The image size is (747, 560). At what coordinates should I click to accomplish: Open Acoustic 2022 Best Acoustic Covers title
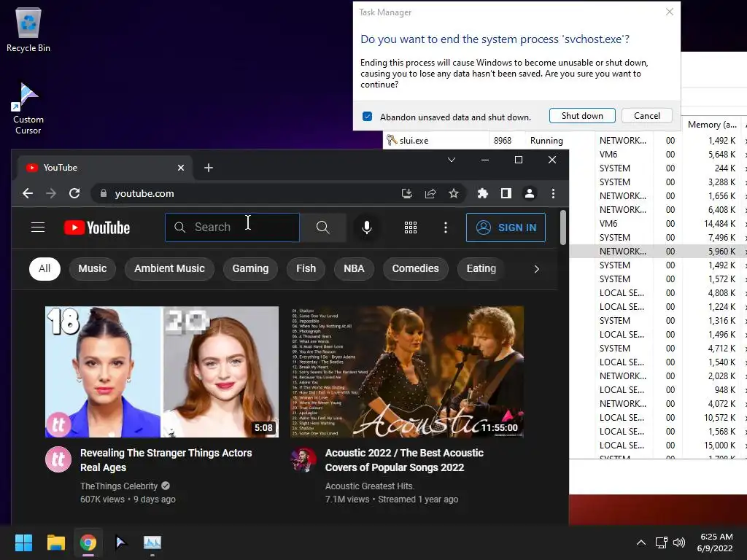[x=404, y=460]
